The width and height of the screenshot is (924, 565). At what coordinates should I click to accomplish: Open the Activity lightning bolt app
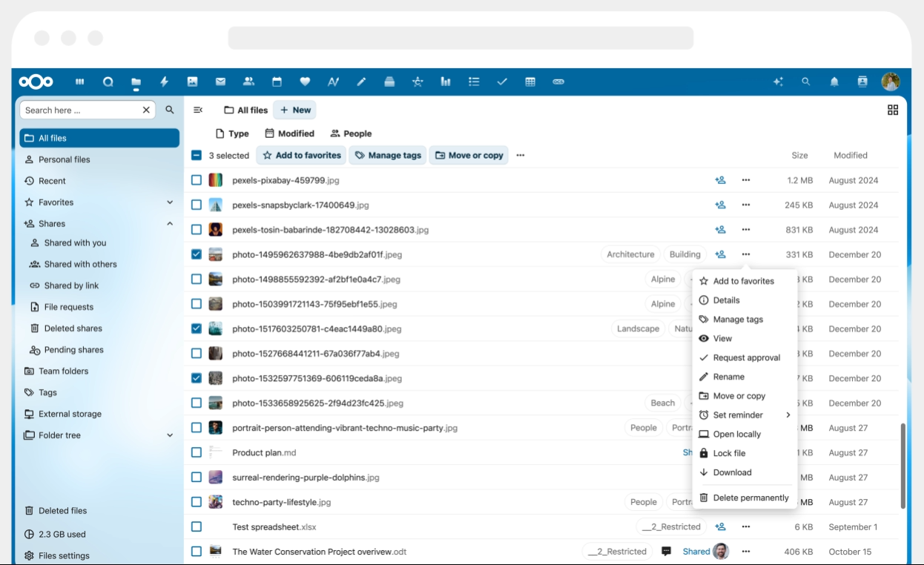pyautogui.click(x=164, y=82)
